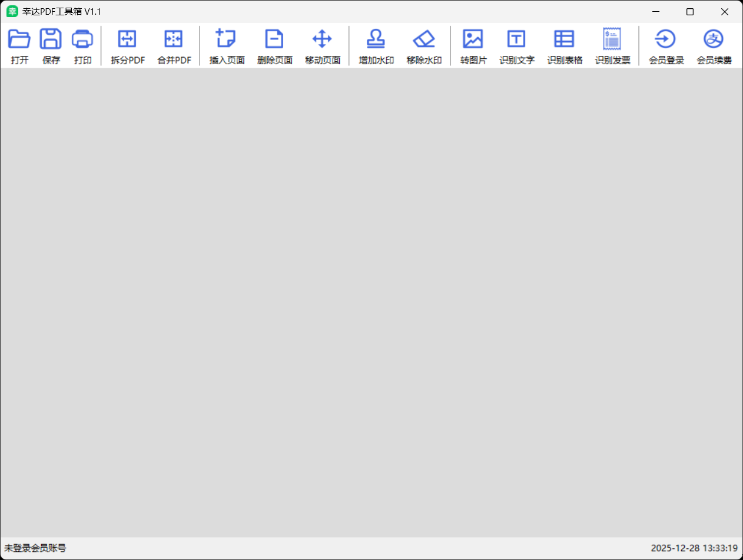Screen dimensions: 743x560
Task: Click the Print (打印) printer icon
Action: click(x=82, y=39)
